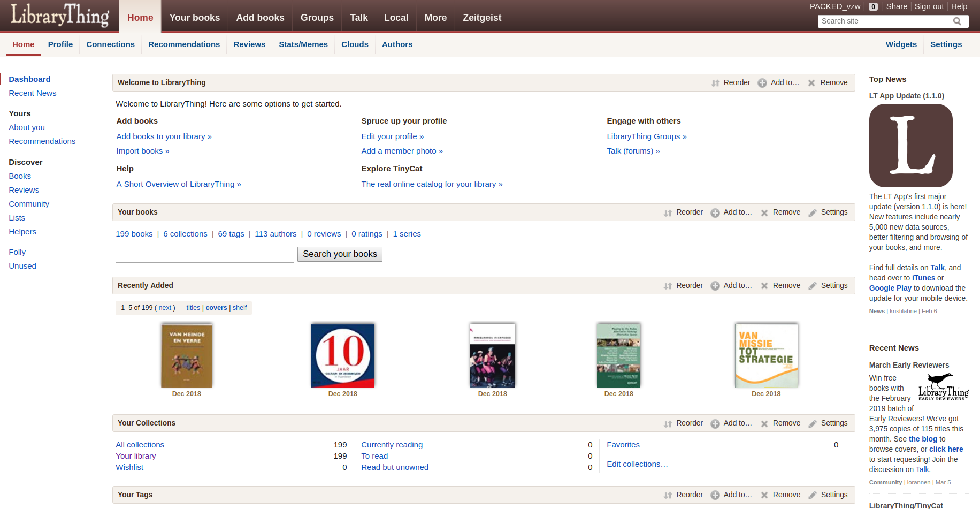
Task: Open the More menu in top navigation
Action: pyautogui.click(x=435, y=18)
